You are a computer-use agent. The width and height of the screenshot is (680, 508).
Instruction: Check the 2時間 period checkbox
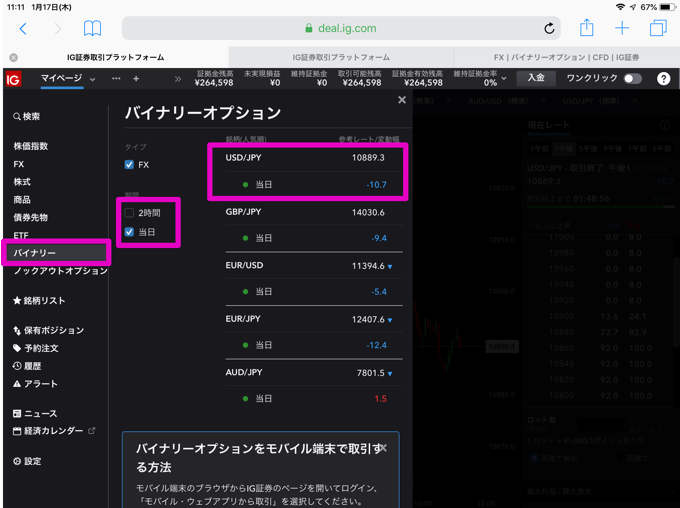[x=129, y=213]
